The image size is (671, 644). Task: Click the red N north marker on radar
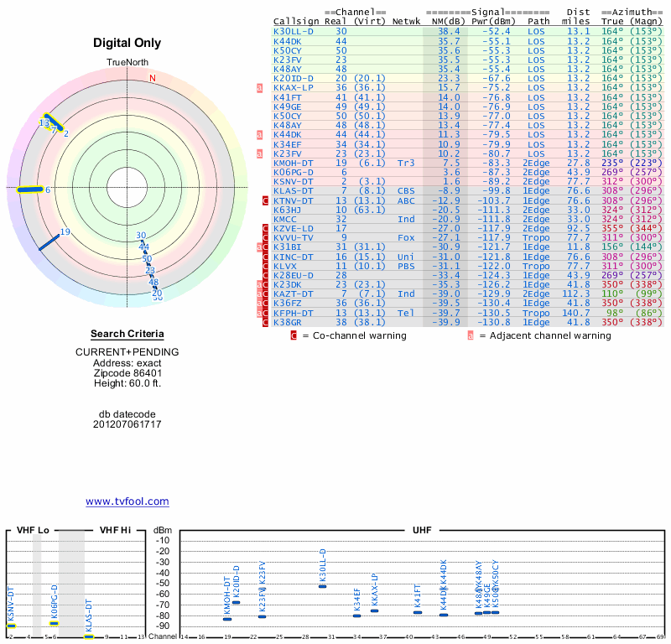click(152, 79)
